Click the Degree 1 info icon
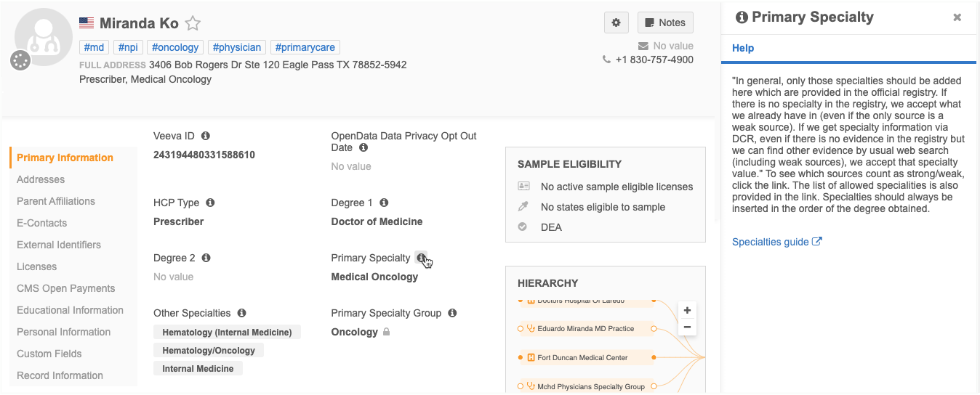Viewport: 980px width, 395px height. (x=384, y=203)
